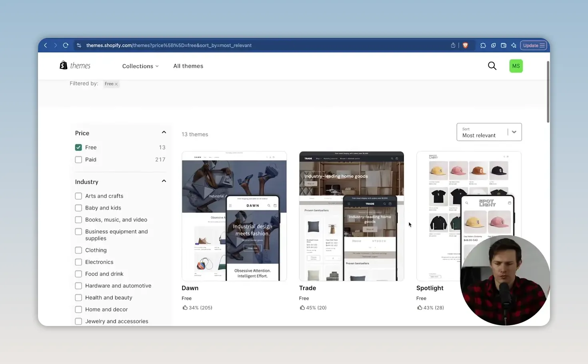Image resolution: width=588 pixels, height=364 pixels.
Task: Check Health and beauty checkbox
Action: [78, 298]
